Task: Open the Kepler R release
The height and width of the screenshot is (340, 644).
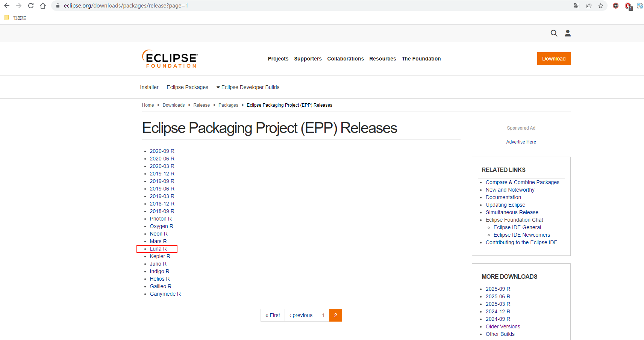Action: point(160,256)
